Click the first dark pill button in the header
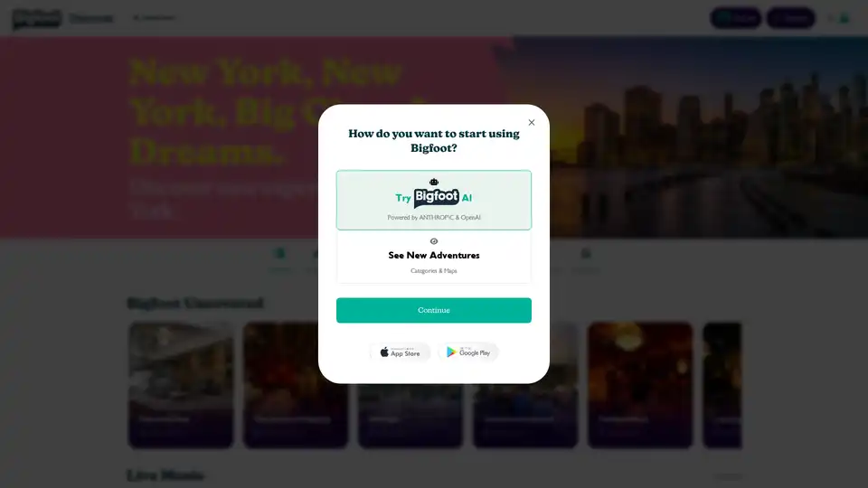 point(735,18)
